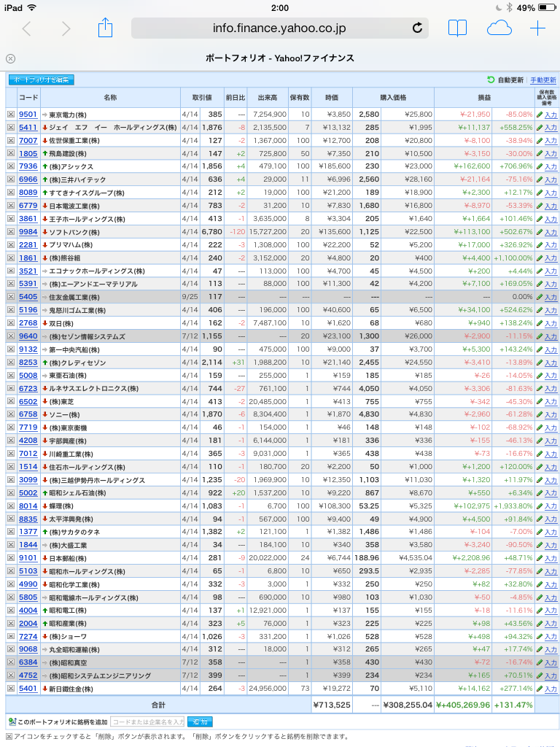The width and height of the screenshot is (560, 747).
Task: Add new tab with plus icon
Action: pos(537,28)
